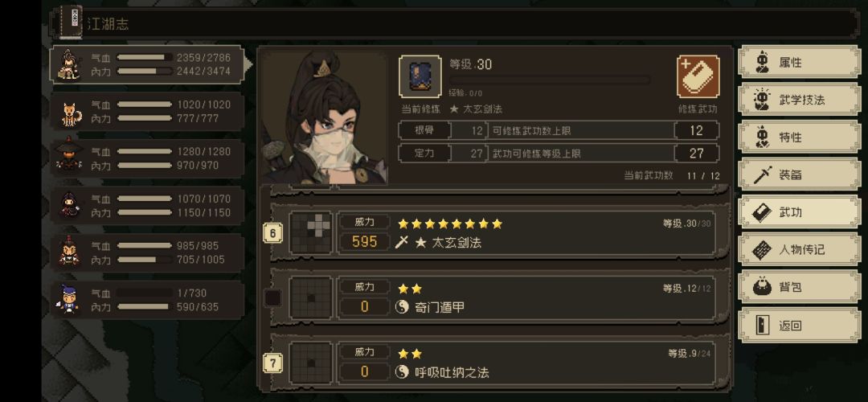This screenshot has width=868, height=402.
Task: Open the 背包 inventory button
Action: [800, 287]
